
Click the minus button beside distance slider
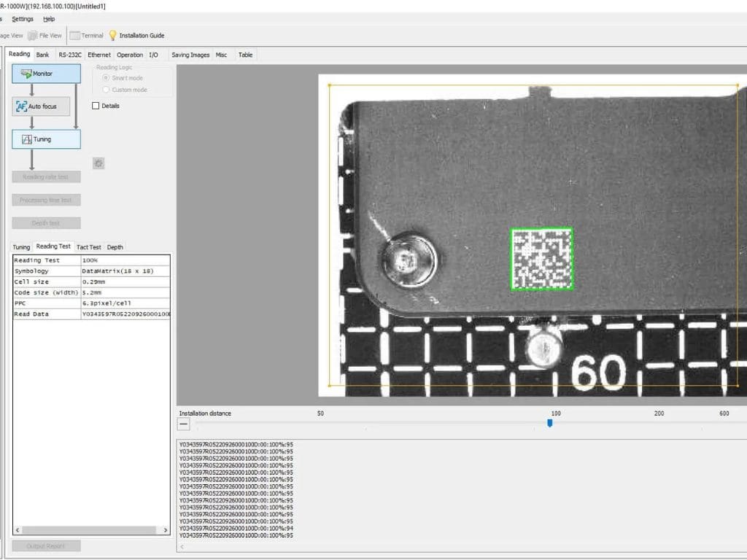[x=183, y=424]
